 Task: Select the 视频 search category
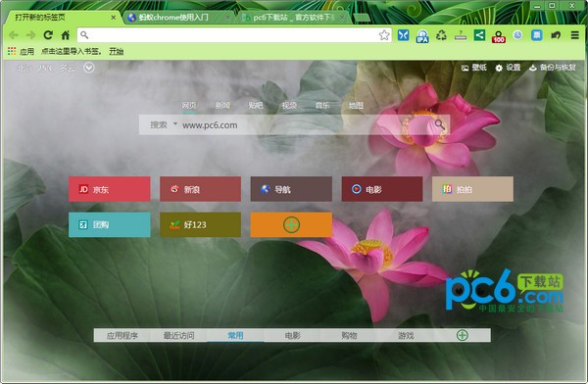[x=289, y=106]
